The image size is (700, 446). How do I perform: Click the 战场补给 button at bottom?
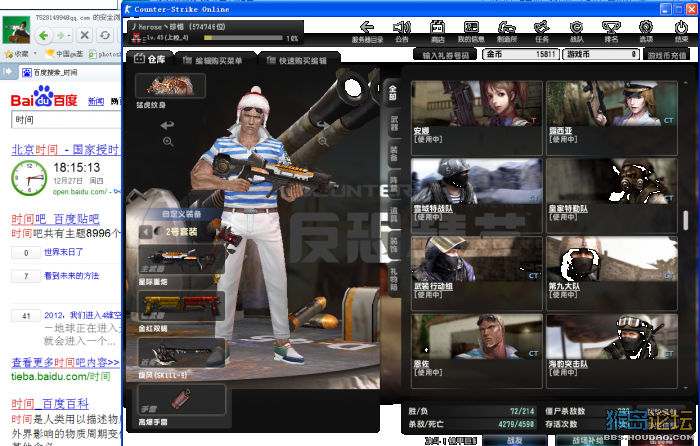point(588,441)
